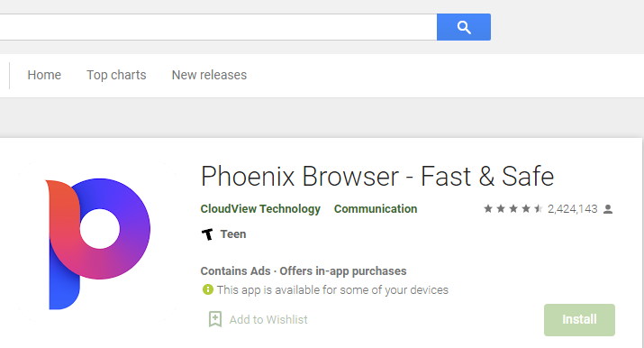
Task: Open the Home tab
Action: click(44, 75)
